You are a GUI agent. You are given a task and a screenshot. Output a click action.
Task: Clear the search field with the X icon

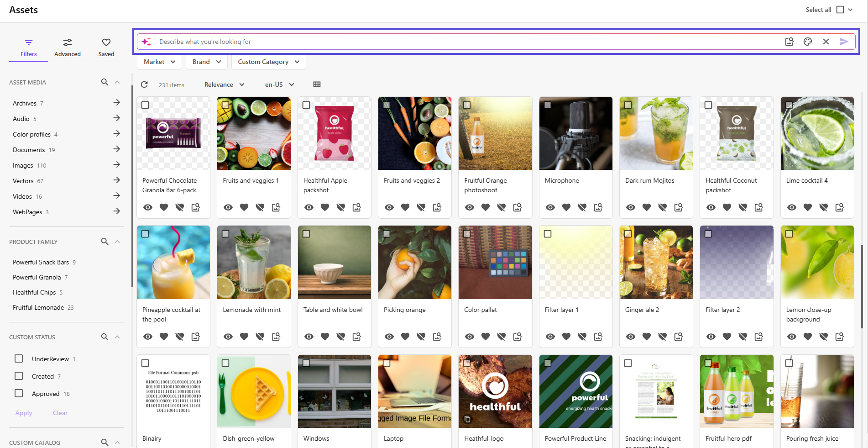click(x=826, y=42)
